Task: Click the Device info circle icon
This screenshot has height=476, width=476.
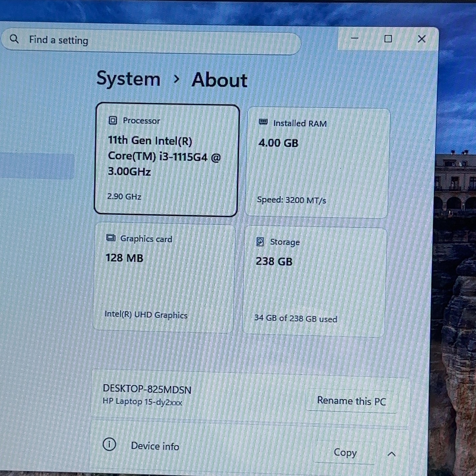Action: coord(109,444)
